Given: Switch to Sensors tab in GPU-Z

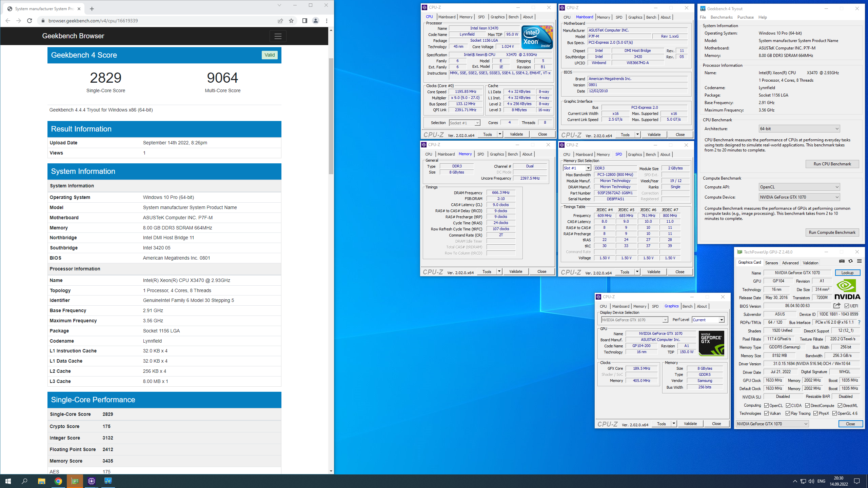Looking at the screenshot, I should [771, 263].
